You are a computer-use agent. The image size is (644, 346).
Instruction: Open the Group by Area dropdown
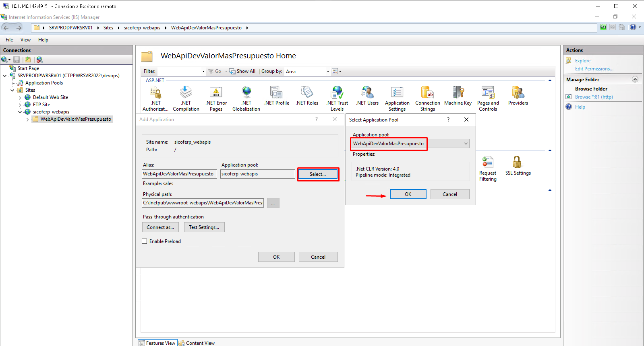308,71
